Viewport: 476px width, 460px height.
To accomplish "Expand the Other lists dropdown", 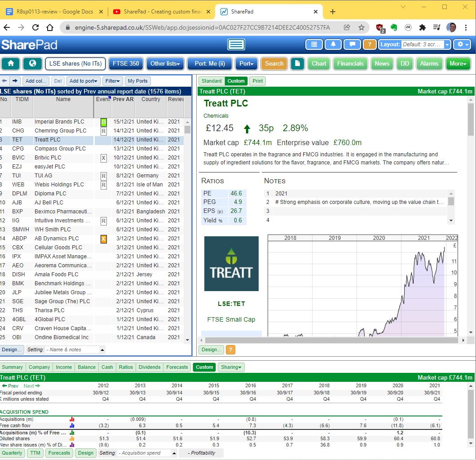I will (x=165, y=63).
